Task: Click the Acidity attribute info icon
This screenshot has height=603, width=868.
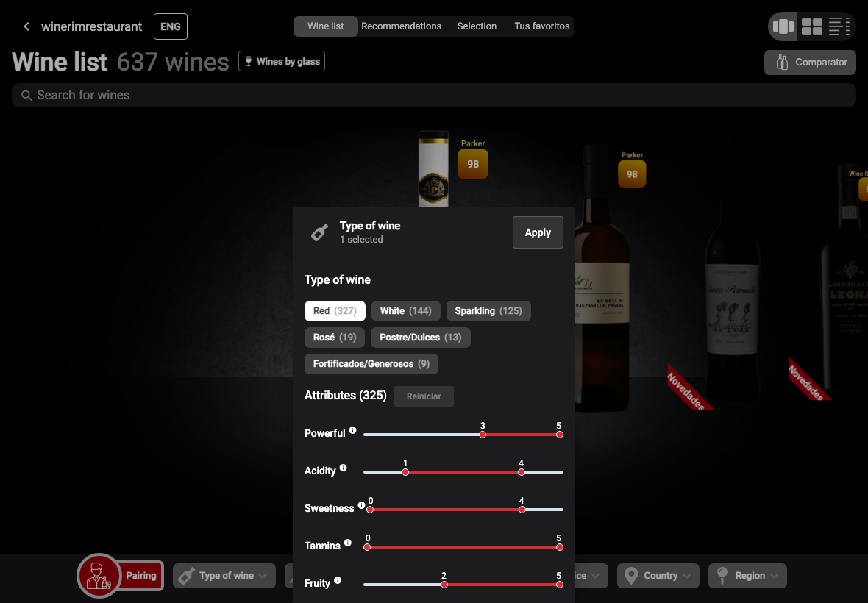Action: 344,468
